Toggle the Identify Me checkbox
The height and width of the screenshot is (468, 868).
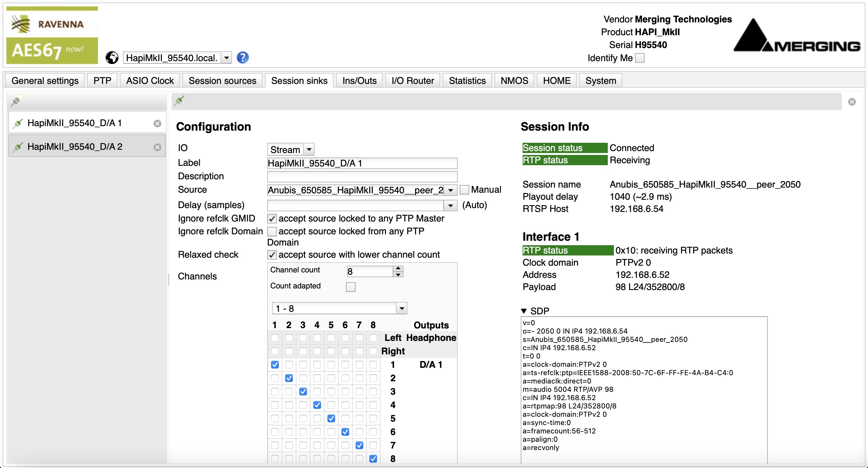[x=639, y=58]
